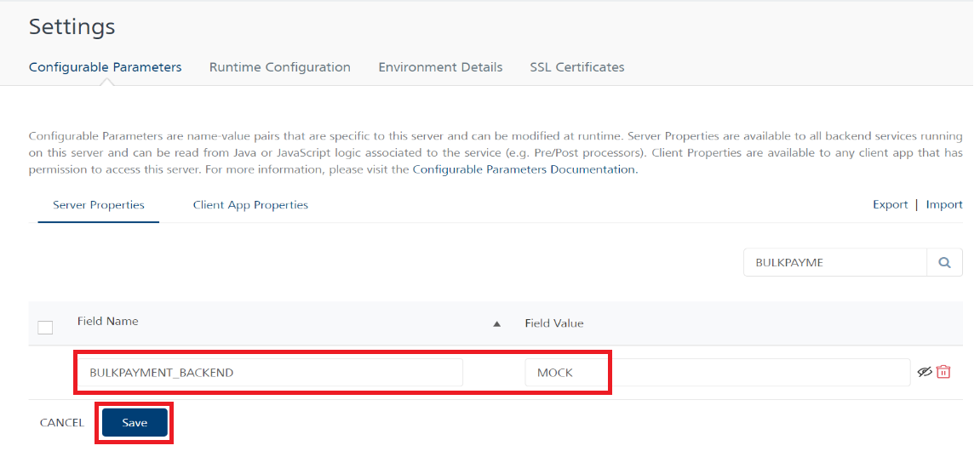The image size is (980, 457).
Task: Click the Field Value column header
Action: click(553, 323)
